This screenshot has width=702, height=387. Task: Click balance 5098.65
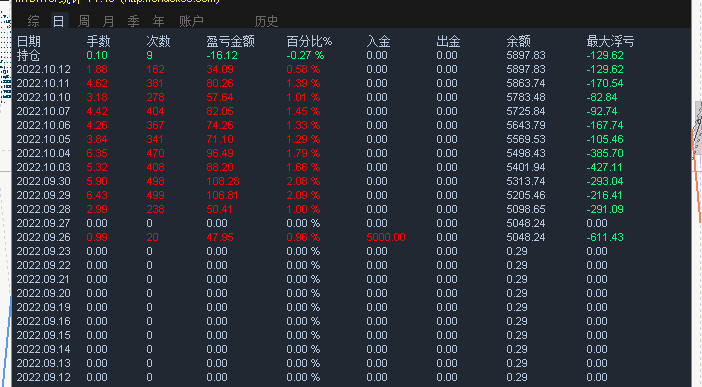tap(526, 209)
